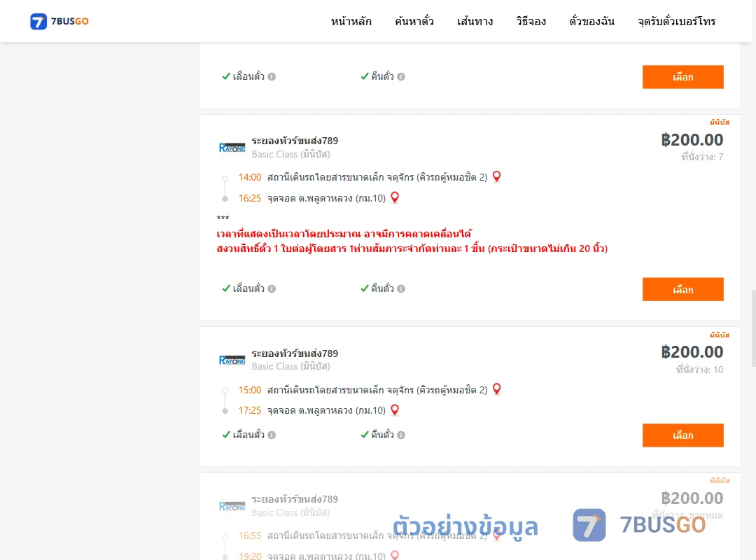Click the 17:25 arrival time
The height and width of the screenshot is (560, 756).
point(250,410)
